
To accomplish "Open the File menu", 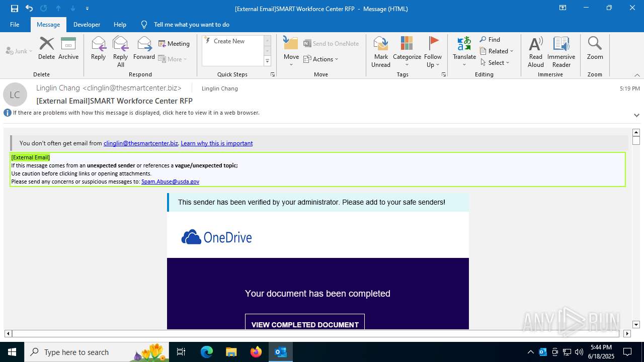I will click(15, 25).
